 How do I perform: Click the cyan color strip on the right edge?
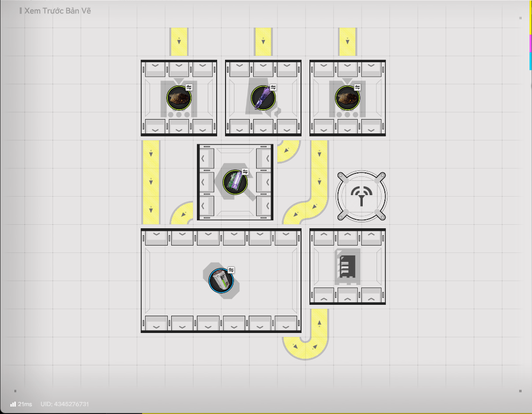pos(531,61)
